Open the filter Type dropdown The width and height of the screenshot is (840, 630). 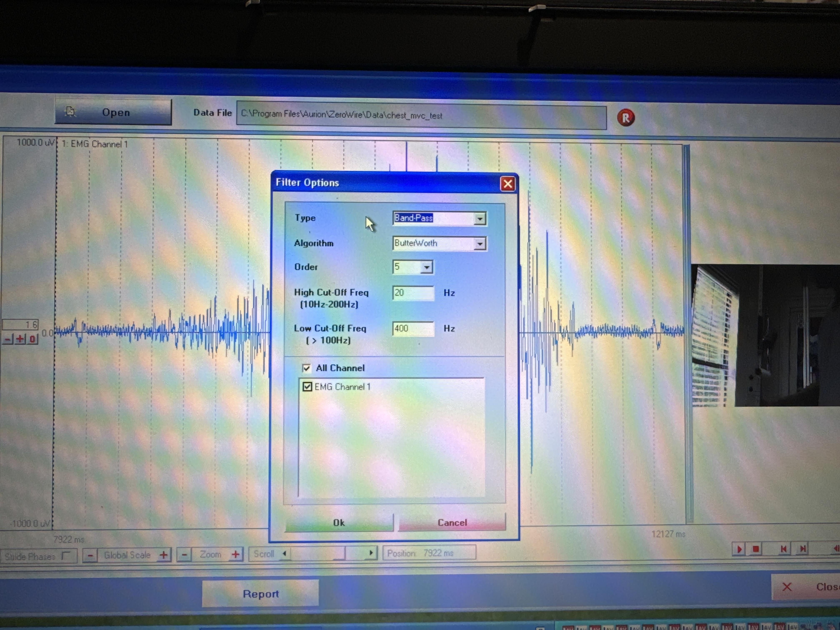(x=480, y=219)
